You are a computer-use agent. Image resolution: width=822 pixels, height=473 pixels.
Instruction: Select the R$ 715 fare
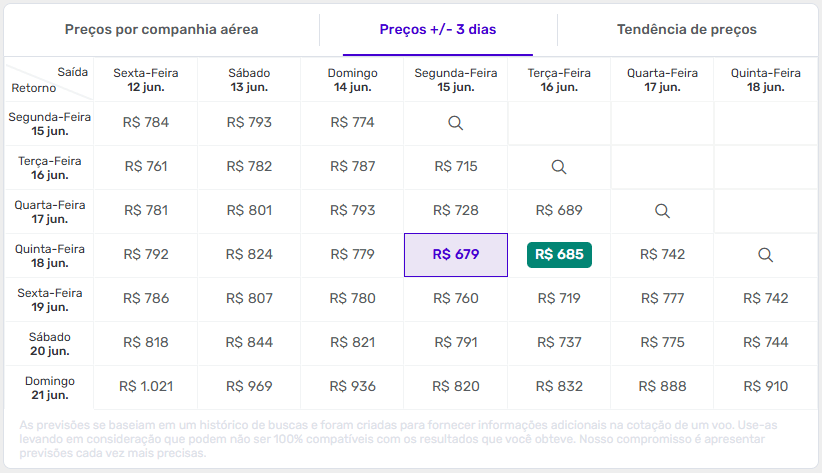456,167
